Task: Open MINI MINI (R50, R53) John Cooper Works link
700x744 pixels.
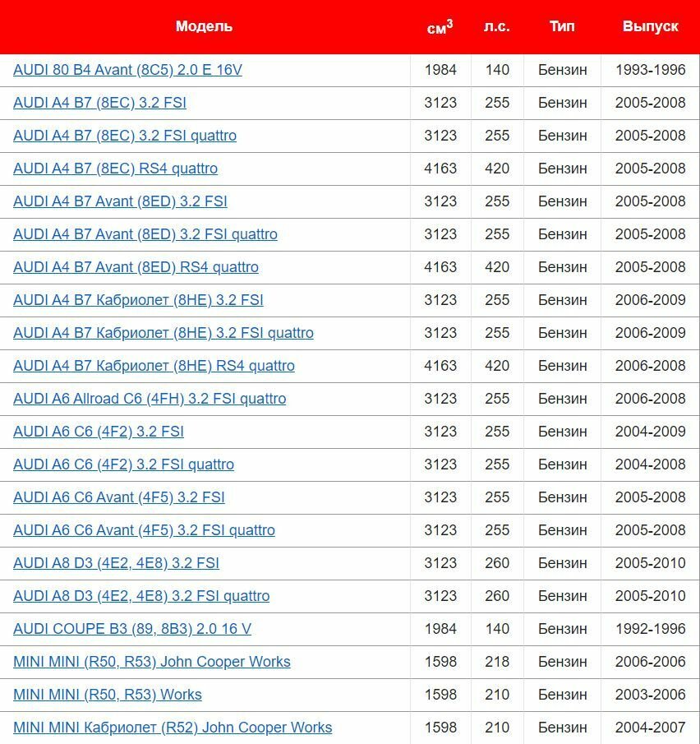Action: coord(152,662)
